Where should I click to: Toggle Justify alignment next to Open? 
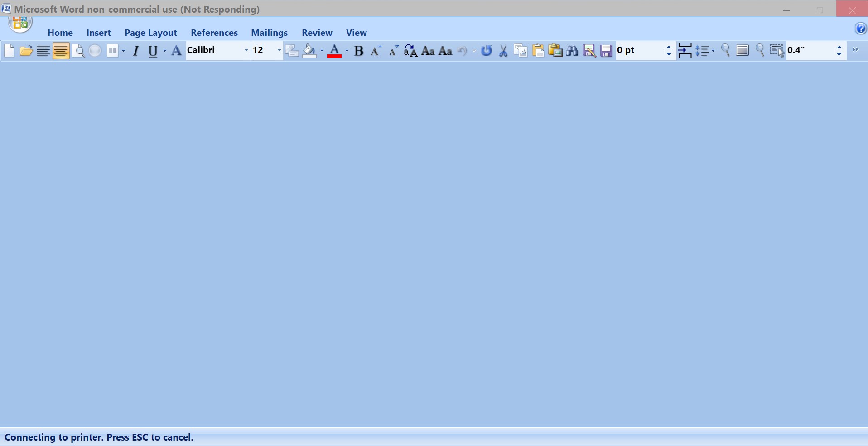[43, 51]
